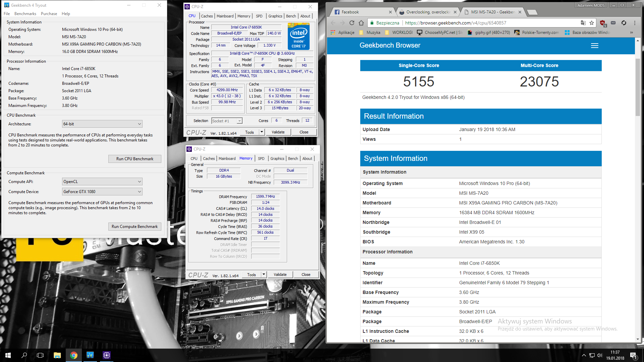Open Task View on the taskbar
The height and width of the screenshot is (362, 644).
[40, 355]
